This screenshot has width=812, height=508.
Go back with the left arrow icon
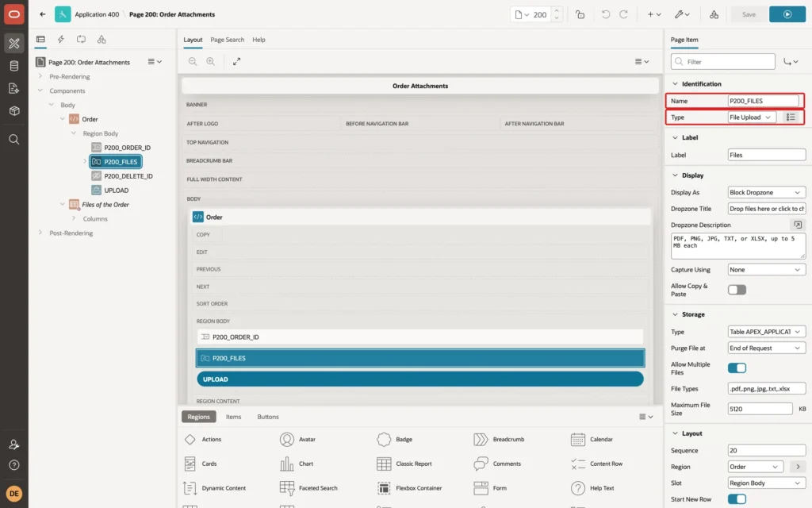pos(43,14)
